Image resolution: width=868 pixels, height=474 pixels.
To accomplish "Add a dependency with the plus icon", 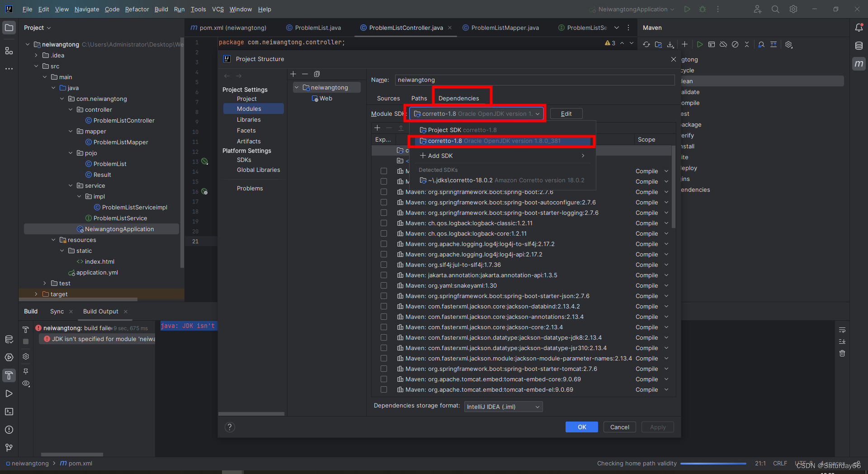I will pos(377,128).
